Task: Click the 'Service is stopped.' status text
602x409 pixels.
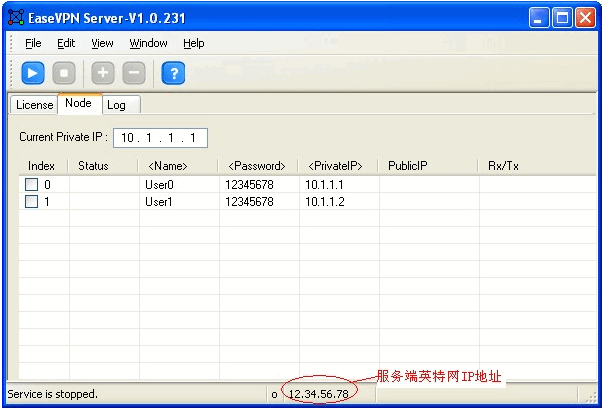Action: (53, 394)
